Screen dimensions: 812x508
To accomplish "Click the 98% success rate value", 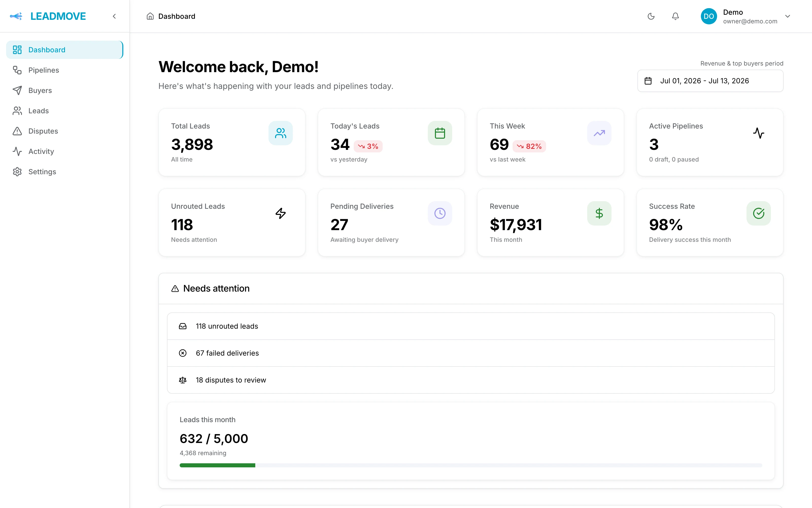I will pyautogui.click(x=666, y=225).
